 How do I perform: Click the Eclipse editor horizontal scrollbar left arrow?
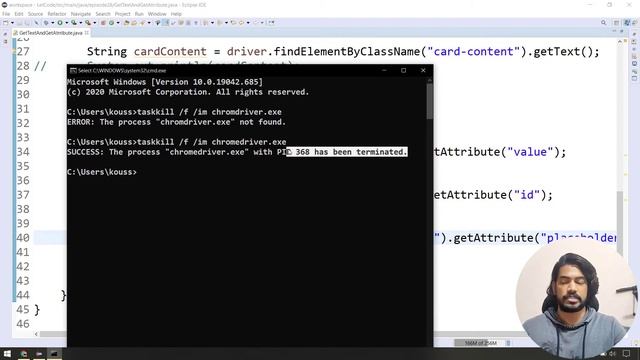(x=36, y=334)
